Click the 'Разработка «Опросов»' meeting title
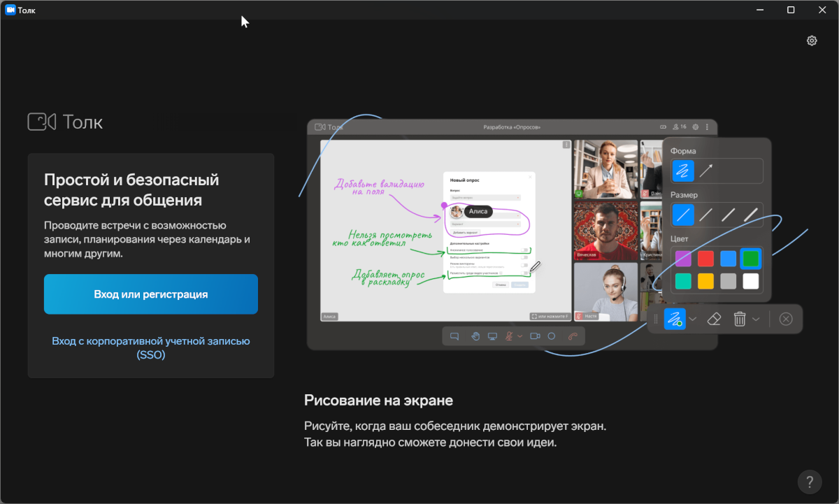Image resolution: width=839 pixels, height=504 pixels. click(x=512, y=127)
